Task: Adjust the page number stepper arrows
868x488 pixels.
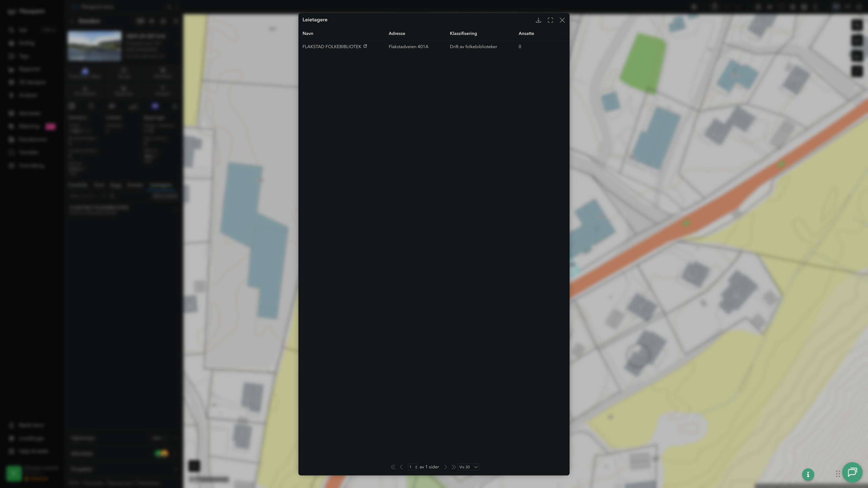Action: tap(416, 467)
